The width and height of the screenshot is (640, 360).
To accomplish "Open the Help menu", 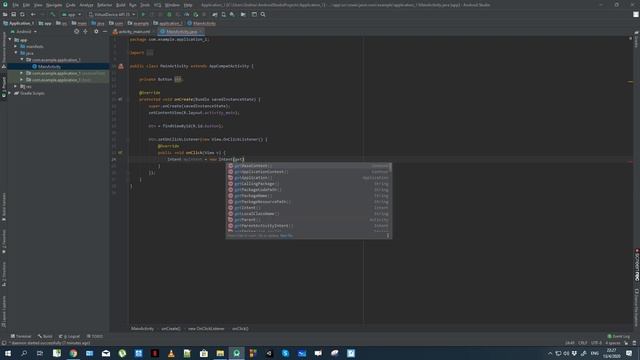I will [x=188, y=5].
